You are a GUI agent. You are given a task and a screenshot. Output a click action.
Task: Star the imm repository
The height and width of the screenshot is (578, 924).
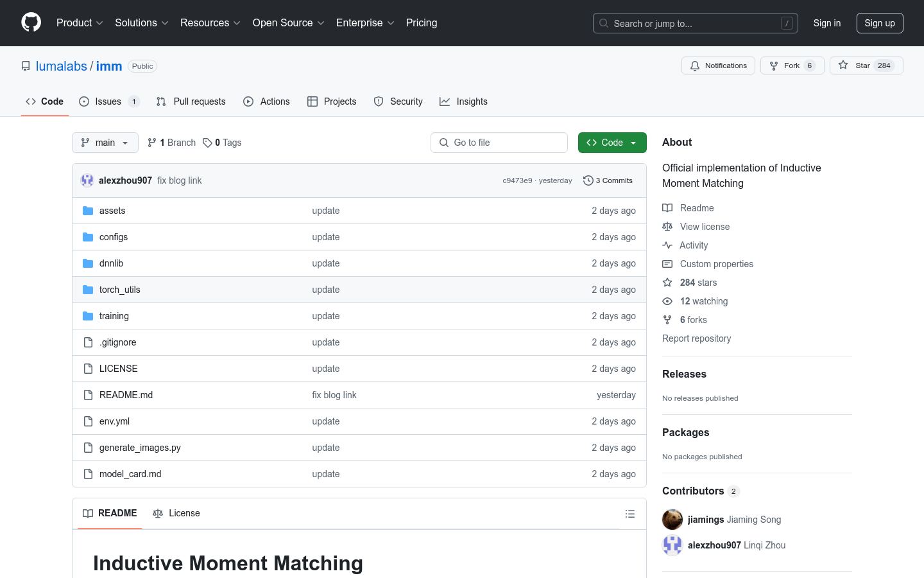(x=866, y=66)
